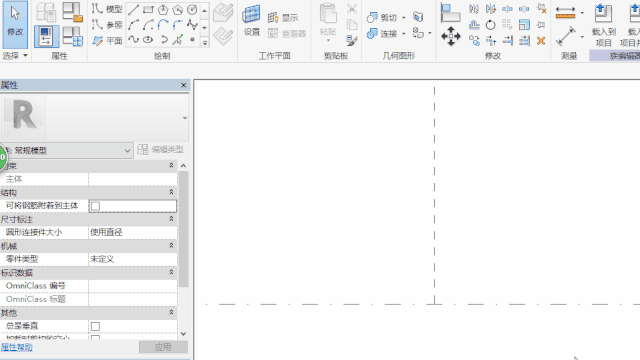Click the 圆形连接件大小 value 使用直径

coord(133,232)
